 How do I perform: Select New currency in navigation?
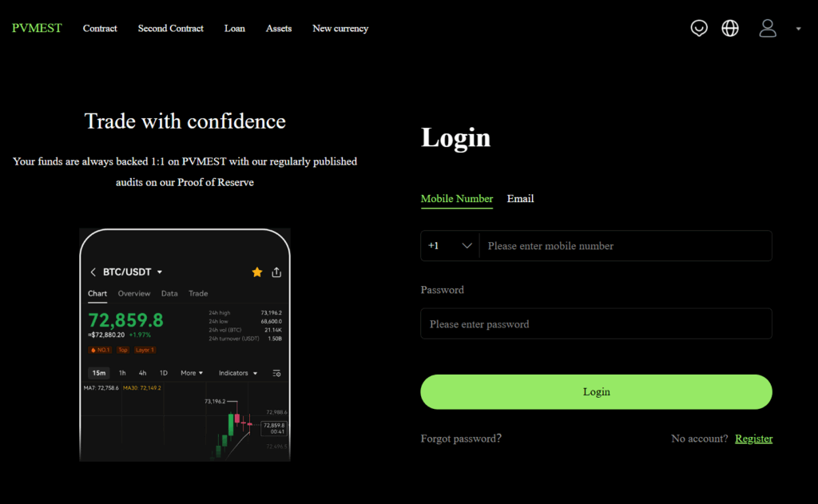point(340,29)
